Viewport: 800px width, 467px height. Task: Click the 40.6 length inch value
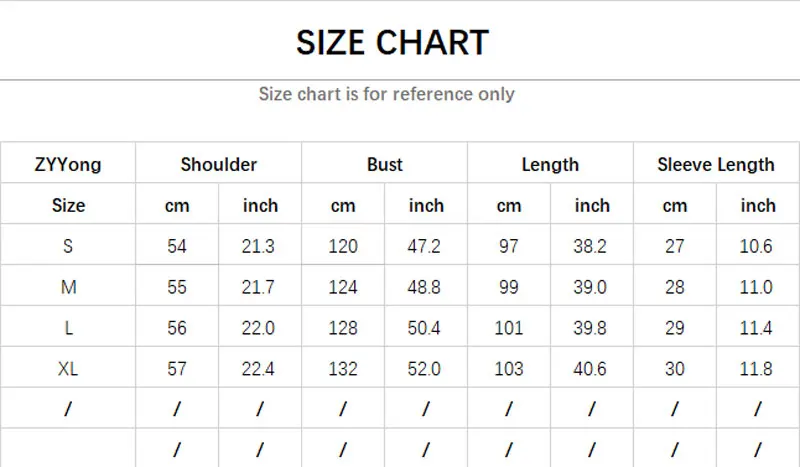(592, 369)
